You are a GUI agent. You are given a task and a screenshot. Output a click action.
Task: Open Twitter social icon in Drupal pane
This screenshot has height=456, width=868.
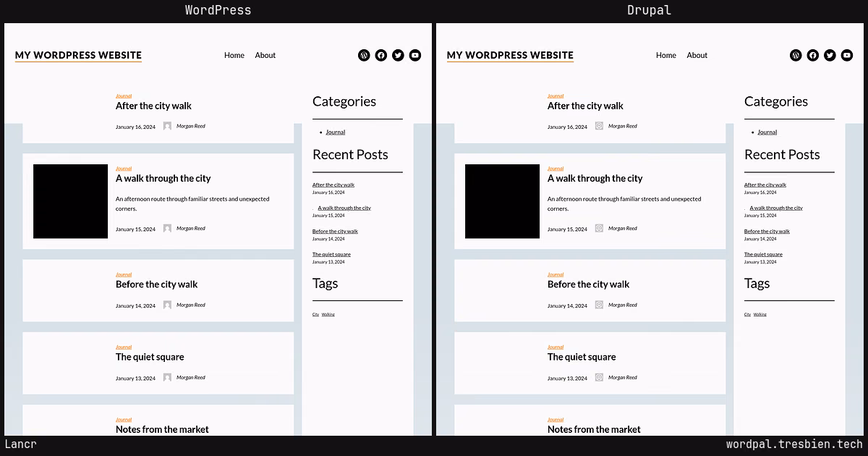[x=830, y=55]
